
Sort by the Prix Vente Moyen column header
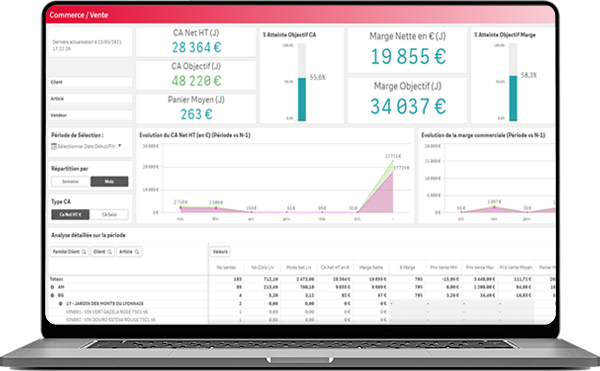click(516, 267)
